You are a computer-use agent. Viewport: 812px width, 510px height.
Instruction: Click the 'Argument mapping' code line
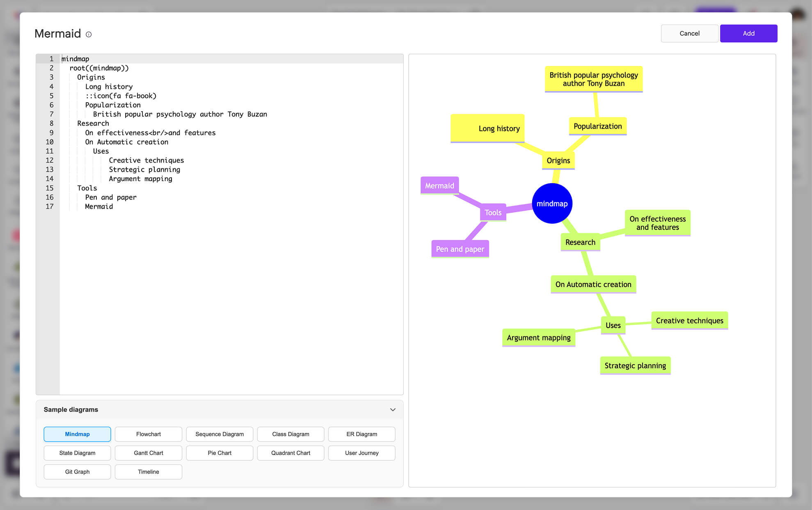140,179
